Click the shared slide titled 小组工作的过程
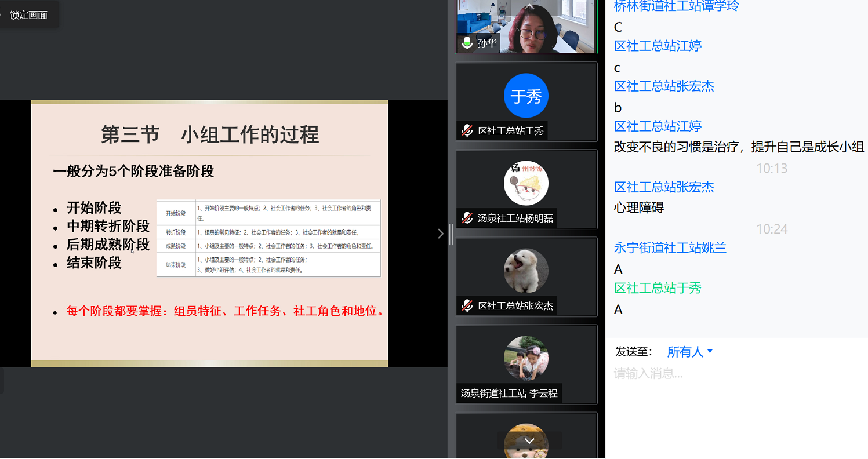 (x=209, y=234)
